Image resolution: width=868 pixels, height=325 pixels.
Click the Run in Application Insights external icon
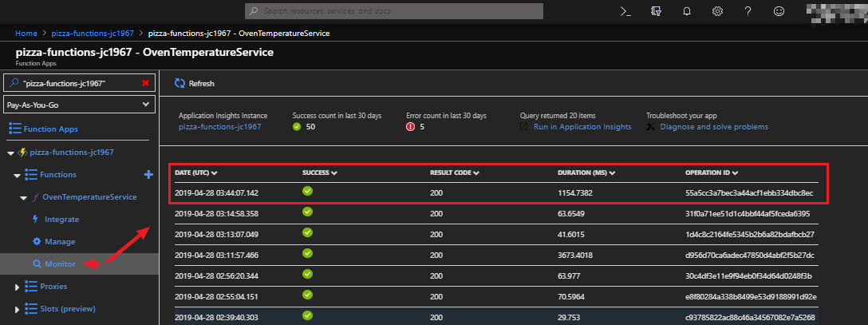tap(524, 127)
